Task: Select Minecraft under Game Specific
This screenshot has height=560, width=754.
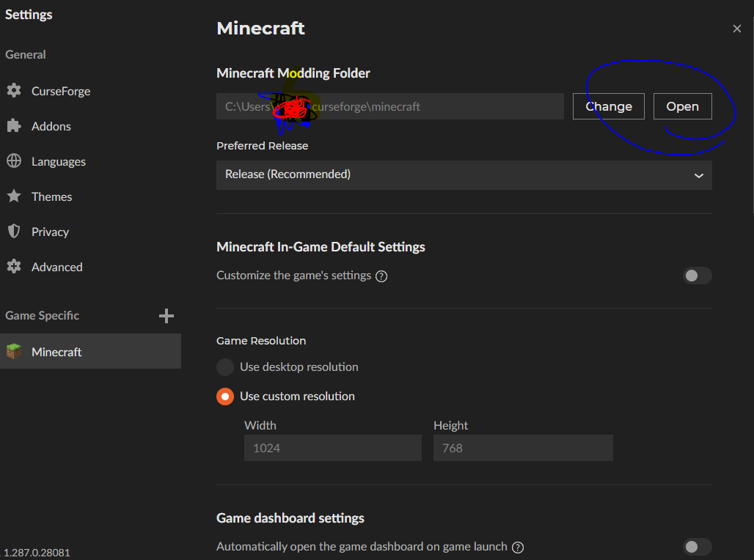Action: point(90,351)
